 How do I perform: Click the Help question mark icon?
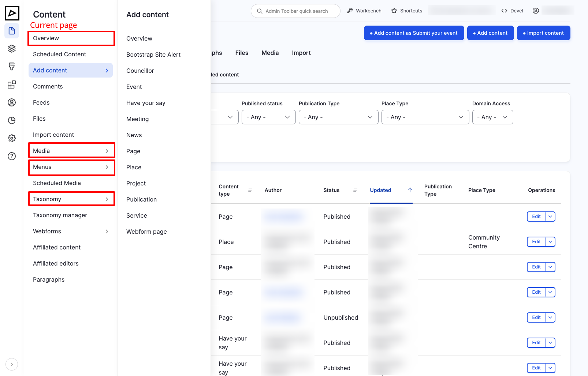point(12,156)
